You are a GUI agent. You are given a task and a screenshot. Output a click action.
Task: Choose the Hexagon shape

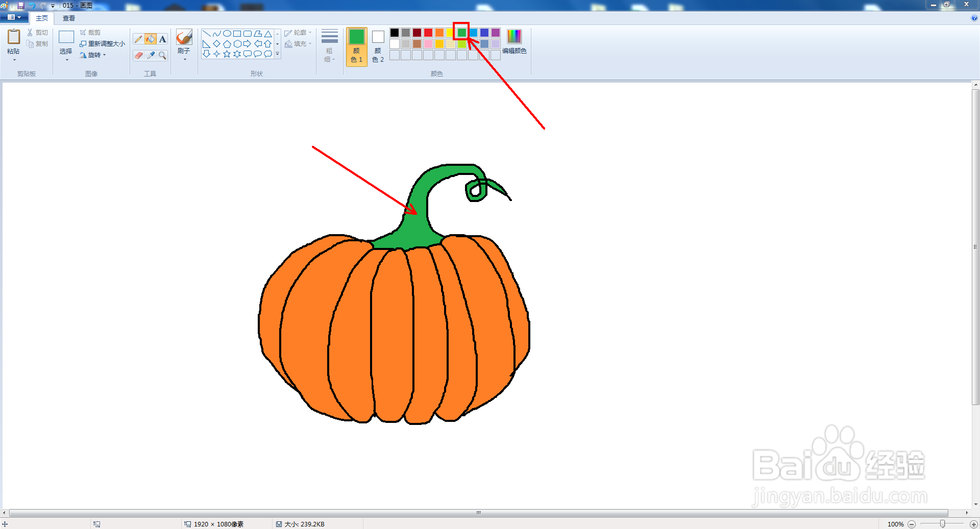(237, 44)
